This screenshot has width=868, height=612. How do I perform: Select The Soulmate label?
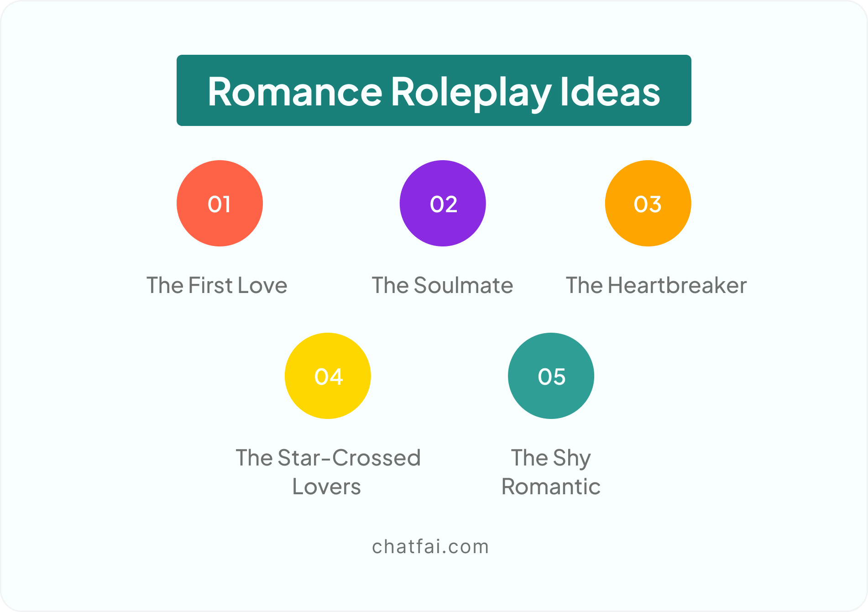[x=443, y=285]
